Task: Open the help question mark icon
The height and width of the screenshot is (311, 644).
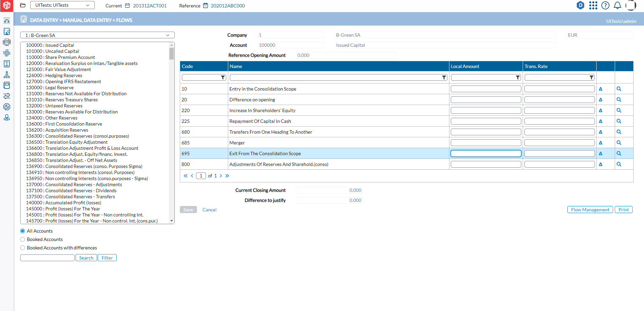Action: 605,5
